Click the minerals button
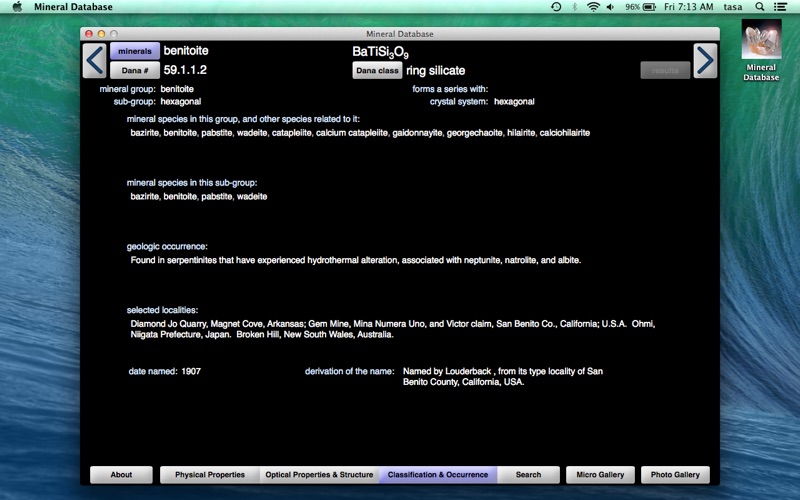Image resolution: width=800 pixels, height=500 pixels. click(135, 51)
